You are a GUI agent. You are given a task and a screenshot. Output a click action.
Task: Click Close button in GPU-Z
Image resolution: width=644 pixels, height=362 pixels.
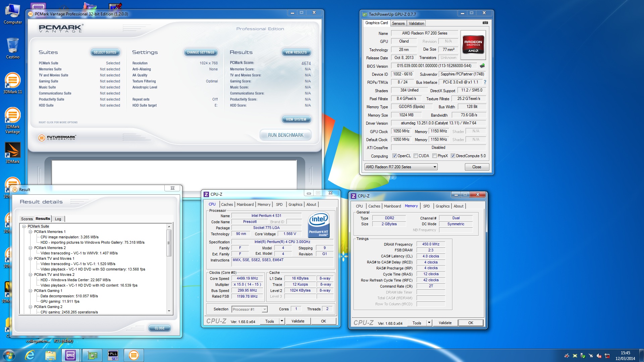[477, 167]
